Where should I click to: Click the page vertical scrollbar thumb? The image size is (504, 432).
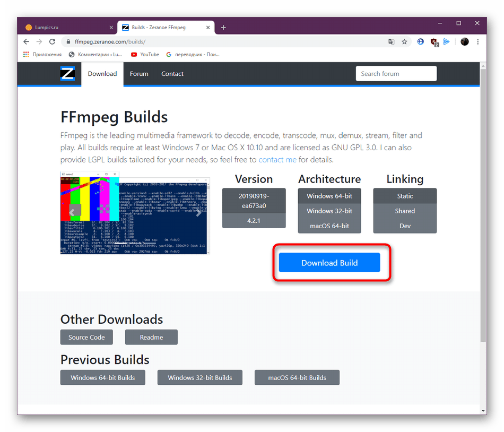[x=483, y=205]
